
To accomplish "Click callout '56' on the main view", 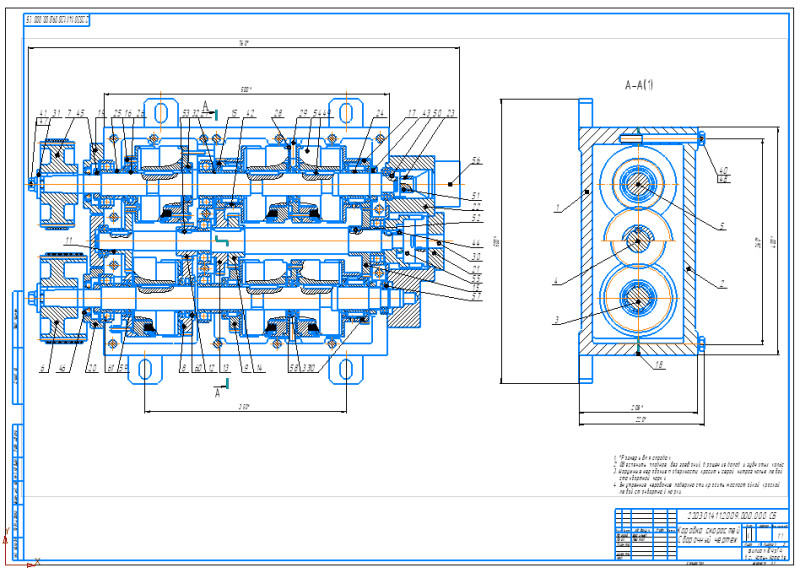I will pyautogui.click(x=475, y=161).
